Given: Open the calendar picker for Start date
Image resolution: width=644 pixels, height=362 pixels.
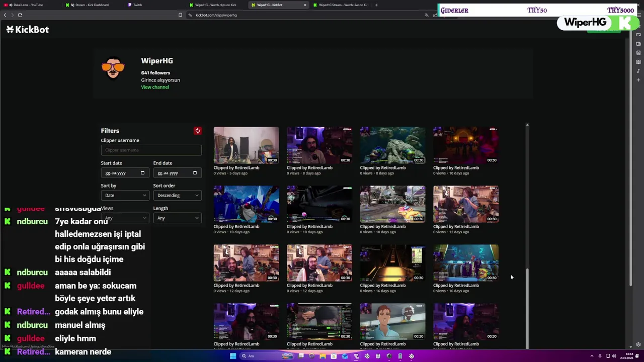Looking at the screenshot, I should [x=142, y=173].
